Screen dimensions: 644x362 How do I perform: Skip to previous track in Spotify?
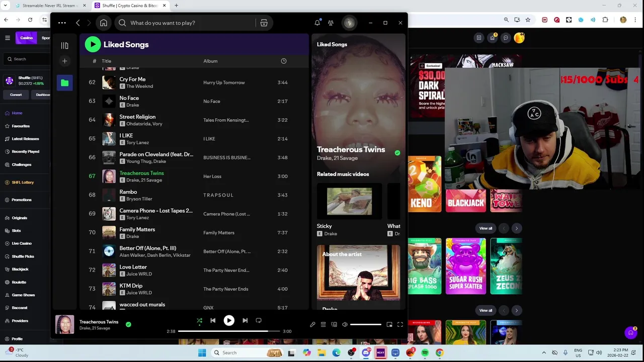coord(213,320)
